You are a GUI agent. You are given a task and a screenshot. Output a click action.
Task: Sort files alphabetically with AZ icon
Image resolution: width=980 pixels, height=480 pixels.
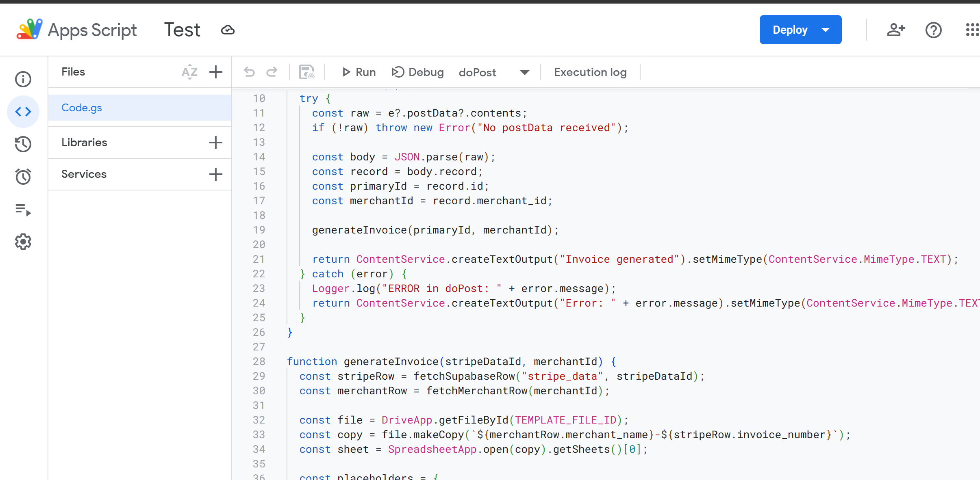click(x=189, y=72)
